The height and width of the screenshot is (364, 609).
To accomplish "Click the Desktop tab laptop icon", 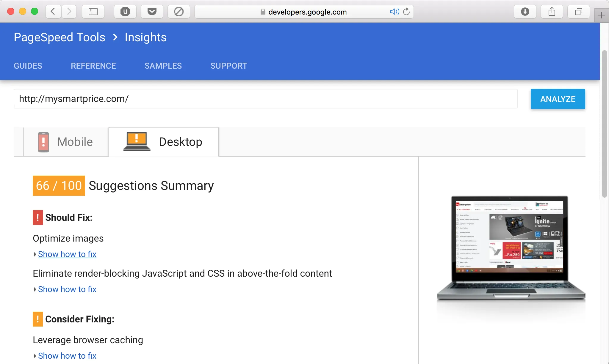I will 137,141.
